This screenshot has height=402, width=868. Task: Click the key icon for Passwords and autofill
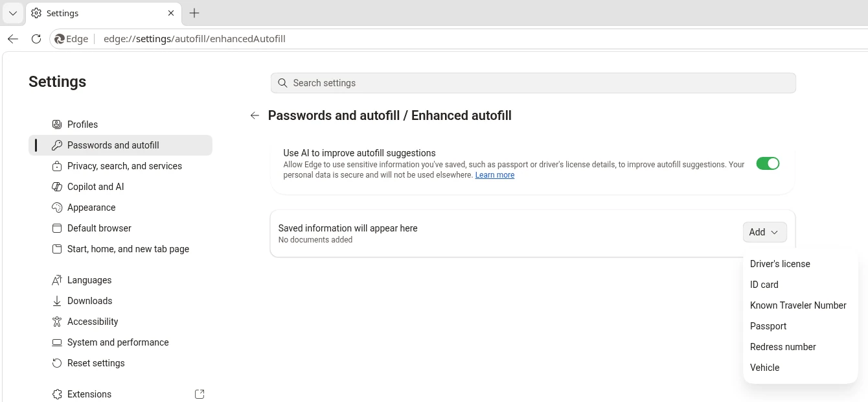pos(57,145)
